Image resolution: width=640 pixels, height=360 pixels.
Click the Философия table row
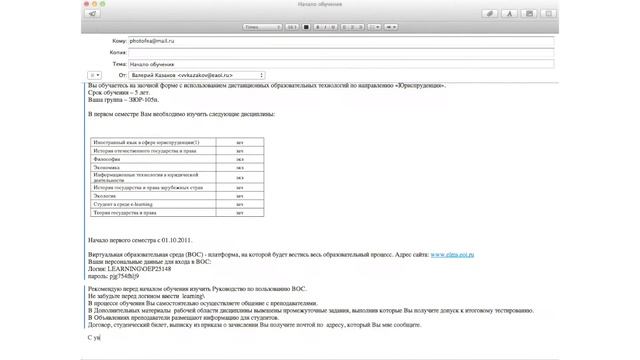click(177, 159)
